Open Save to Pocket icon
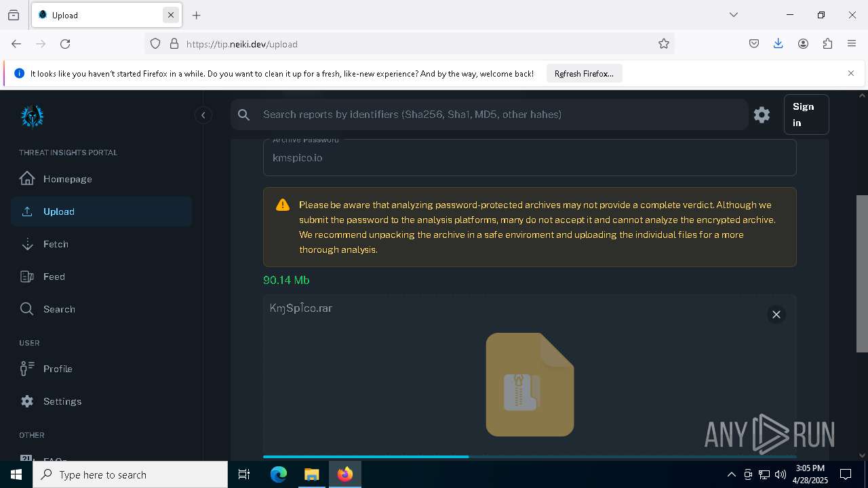Image resolution: width=868 pixels, height=488 pixels. (753, 43)
